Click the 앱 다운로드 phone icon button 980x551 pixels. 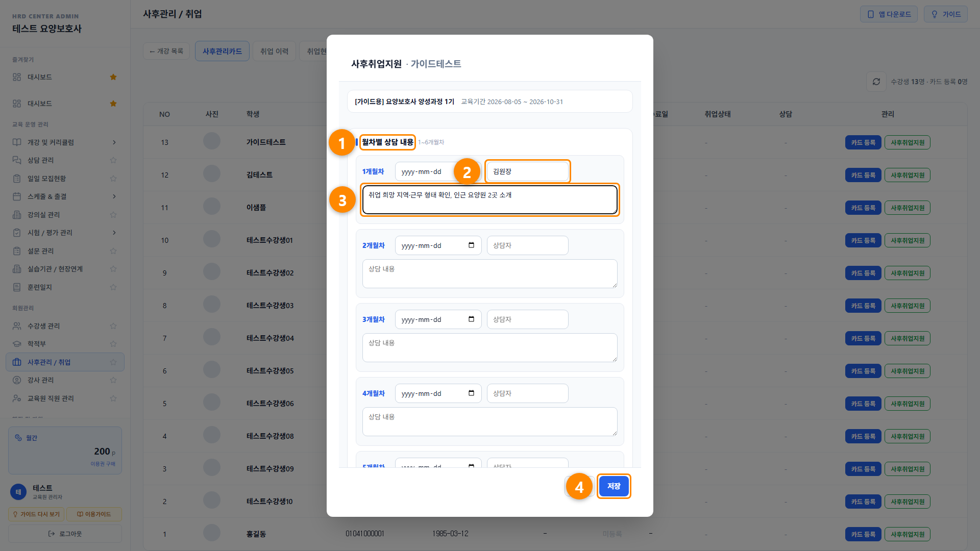coord(889,14)
